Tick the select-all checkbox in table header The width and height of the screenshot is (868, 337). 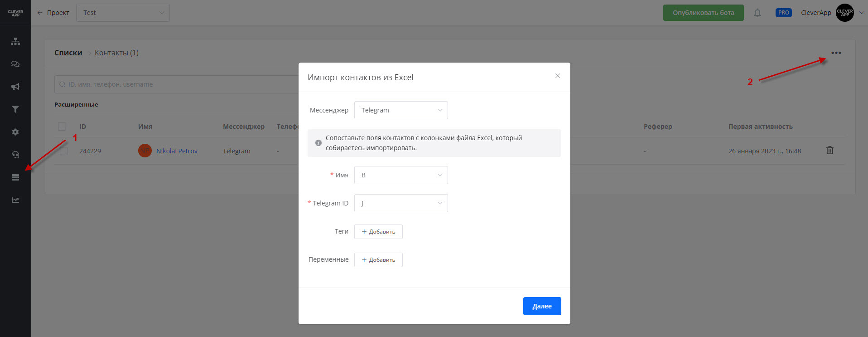62,127
